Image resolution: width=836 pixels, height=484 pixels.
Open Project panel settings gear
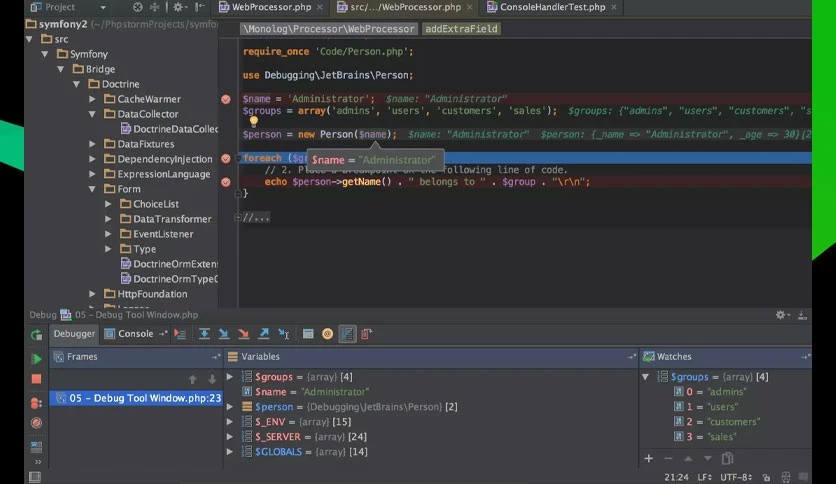click(x=179, y=7)
